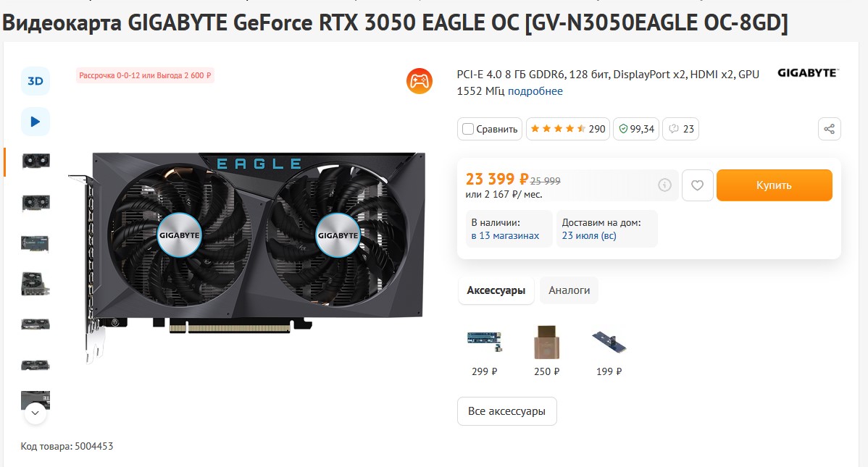Image resolution: width=868 pixels, height=467 pixels.
Task: Open price info circle icon
Action: (x=664, y=185)
